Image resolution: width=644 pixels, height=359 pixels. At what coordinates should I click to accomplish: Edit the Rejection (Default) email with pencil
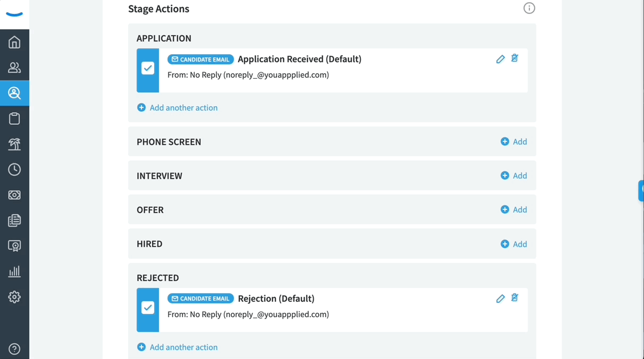[x=500, y=298]
